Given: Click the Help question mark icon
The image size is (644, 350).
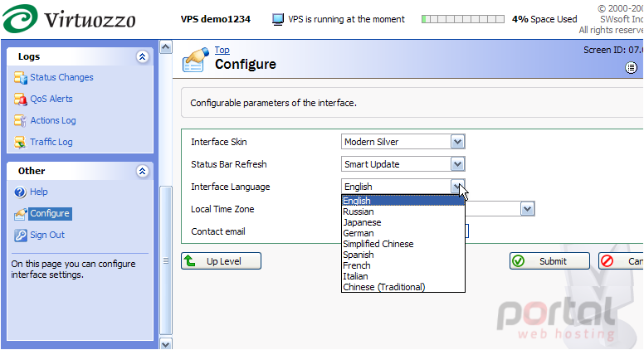Looking at the screenshot, I should click(20, 192).
